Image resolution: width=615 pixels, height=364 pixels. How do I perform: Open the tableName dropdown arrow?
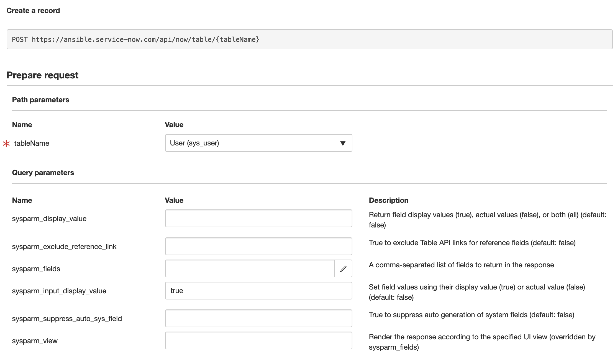tap(343, 143)
